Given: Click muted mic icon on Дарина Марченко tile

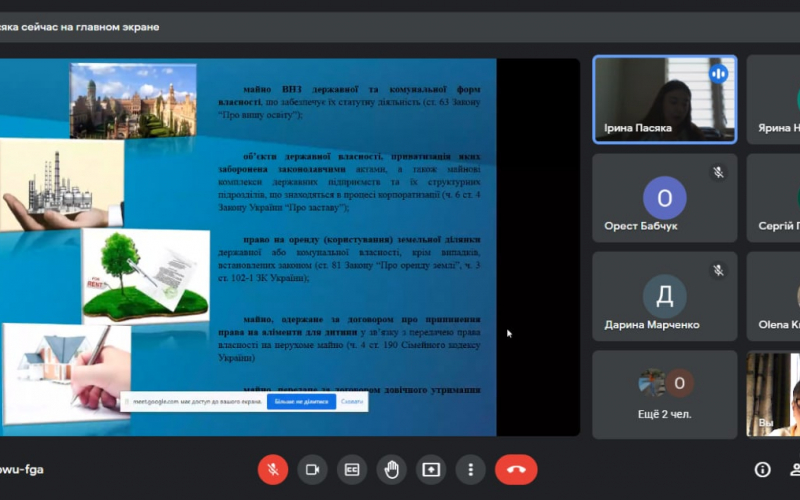Looking at the screenshot, I should [718, 270].
